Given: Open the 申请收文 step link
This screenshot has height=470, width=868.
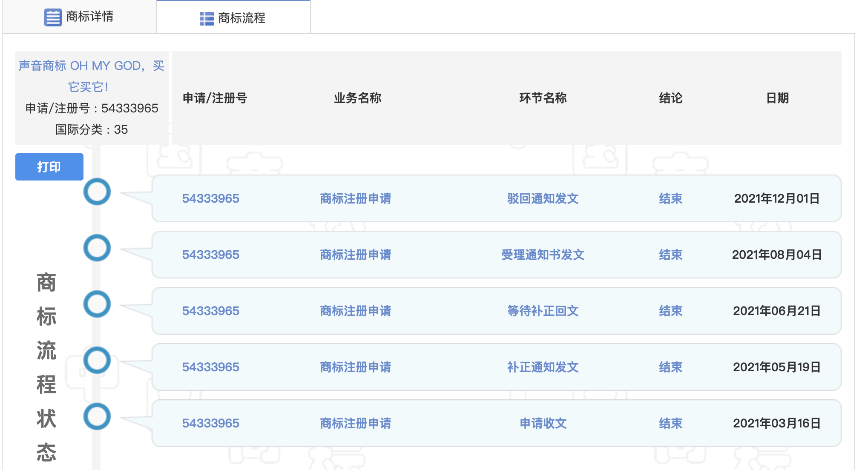Looking at the screenshot, I should [x=543, y=423].
